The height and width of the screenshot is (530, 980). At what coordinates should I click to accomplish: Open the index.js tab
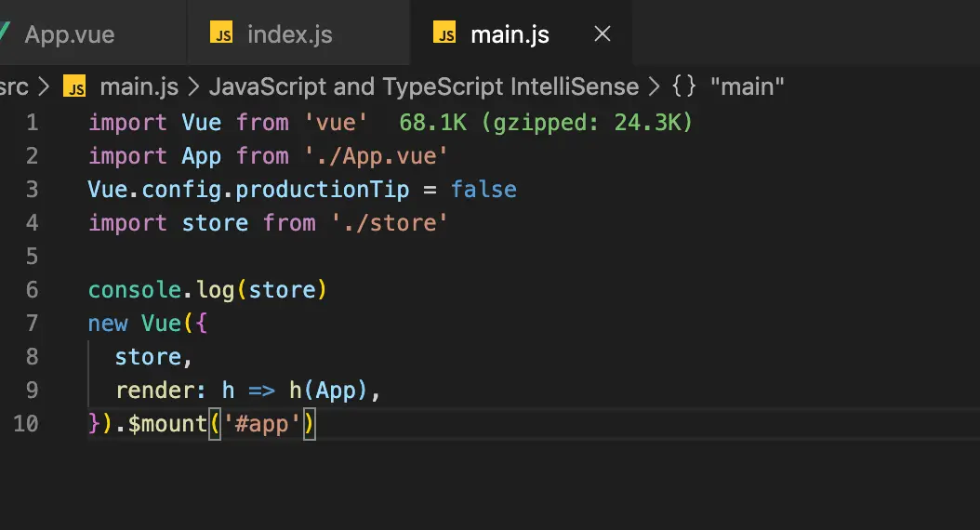pyautogui.click(x=289, y=34)
